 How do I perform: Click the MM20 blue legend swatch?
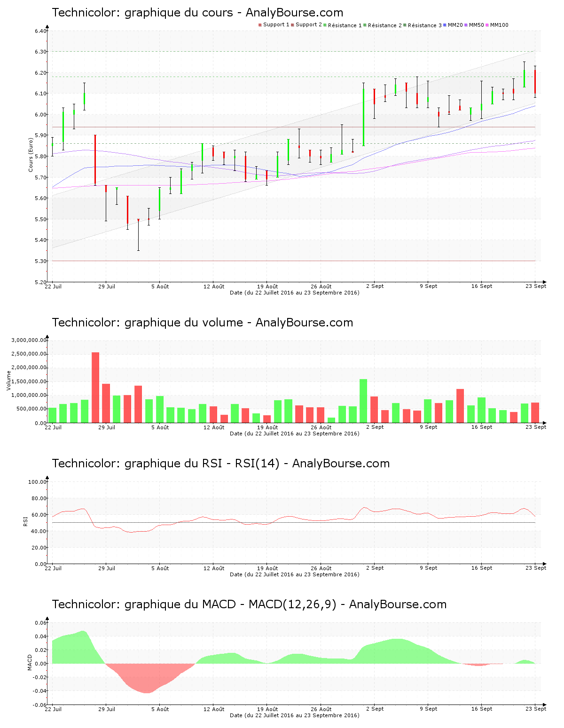[445, 25]
